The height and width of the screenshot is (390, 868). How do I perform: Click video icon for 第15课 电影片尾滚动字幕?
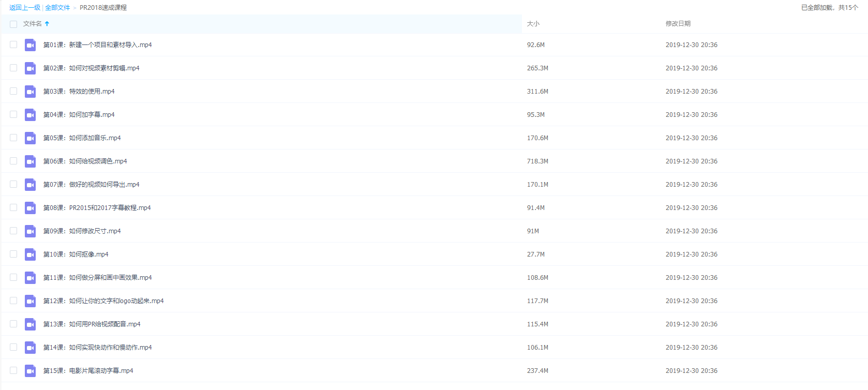30,371
